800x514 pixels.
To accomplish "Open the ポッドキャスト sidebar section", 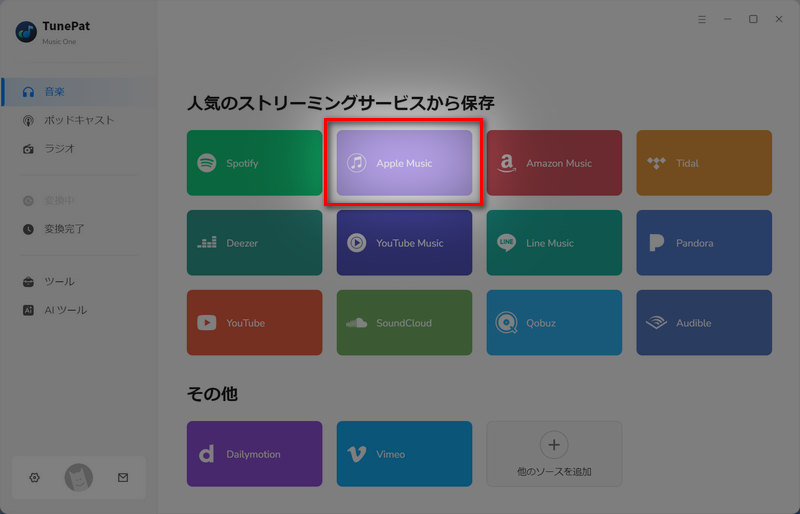I will click(79, 120).
